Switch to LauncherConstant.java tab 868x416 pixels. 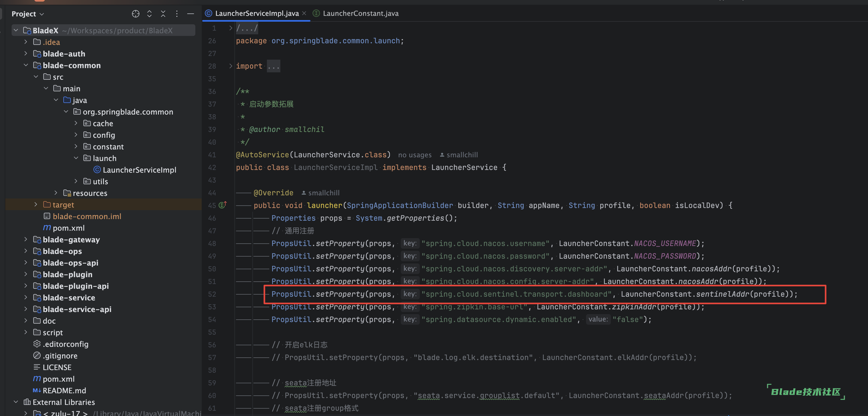click(x=356, y=13)
